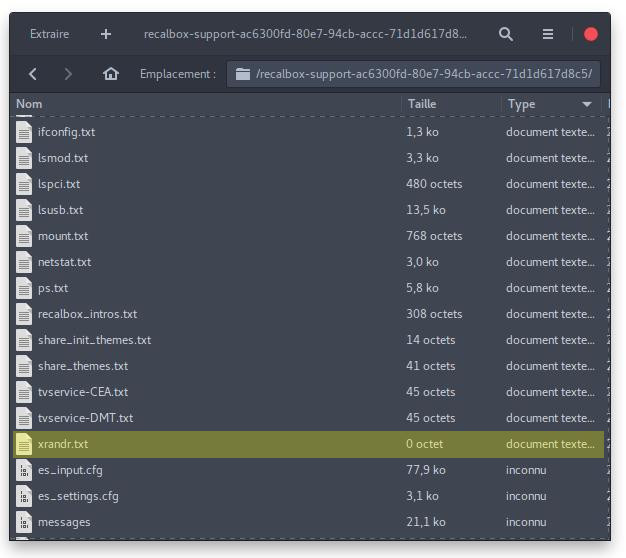Select the es_settings.cfg file icon
The height and width of the screenshot is (558, 626).
[x=24, y=496]
